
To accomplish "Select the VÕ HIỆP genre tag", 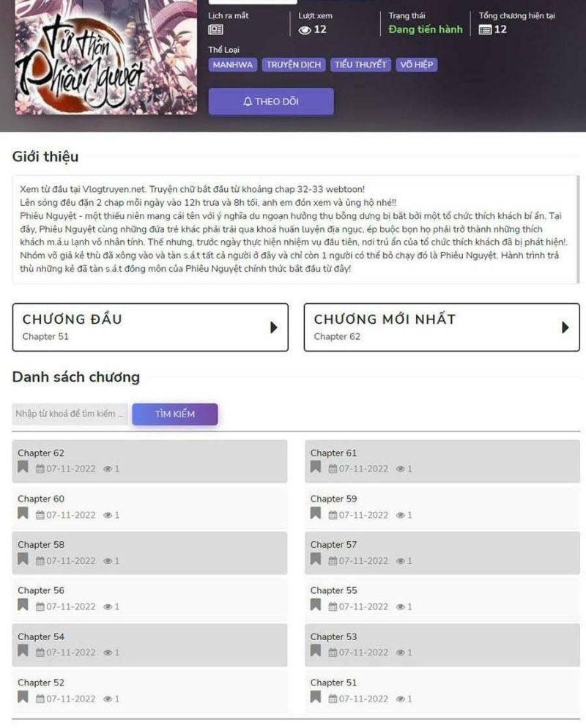I will 417,64.
